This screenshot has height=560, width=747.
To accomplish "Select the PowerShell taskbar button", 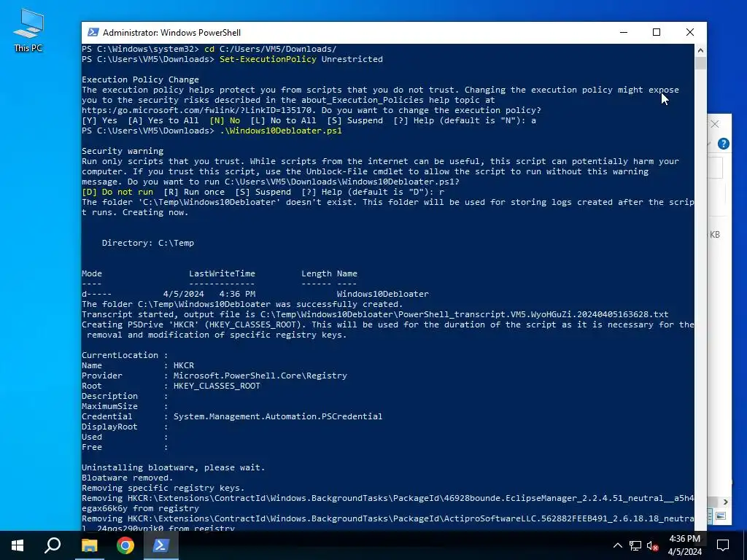I will click(160, 545).
